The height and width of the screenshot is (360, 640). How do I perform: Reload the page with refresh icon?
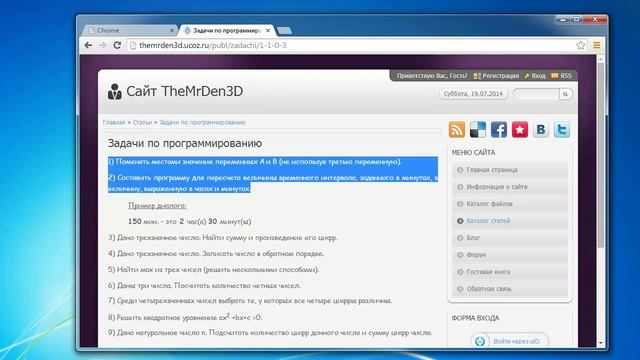point(117,45)
